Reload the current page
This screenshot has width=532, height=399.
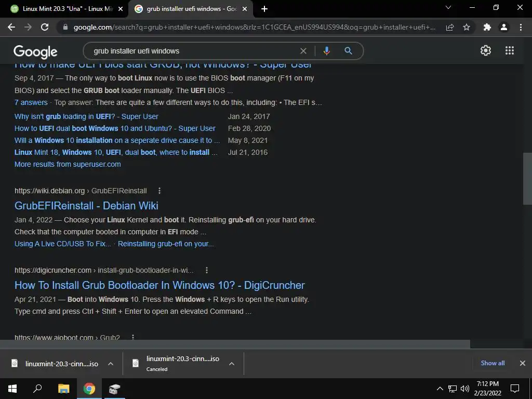(x=45, y=27)
